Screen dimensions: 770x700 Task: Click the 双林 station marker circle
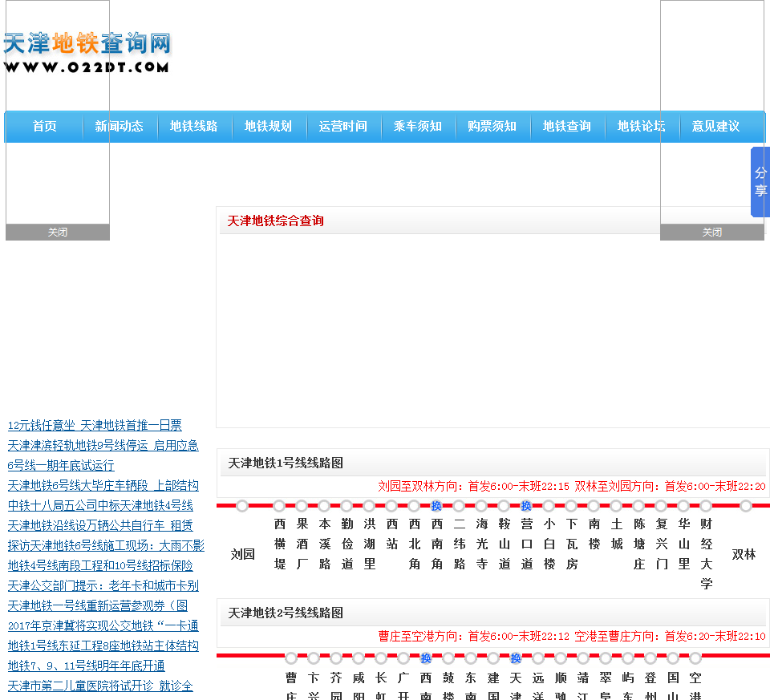pos(746,506)
